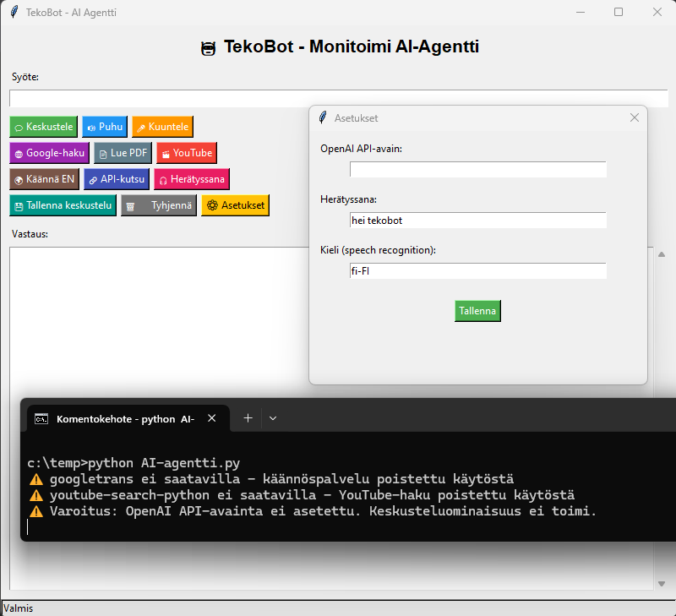This screenshot has height=616, width=676.
Task: Close the Komentokehote terminal tab
Action: pyautogui.click(x=212, y=418)
